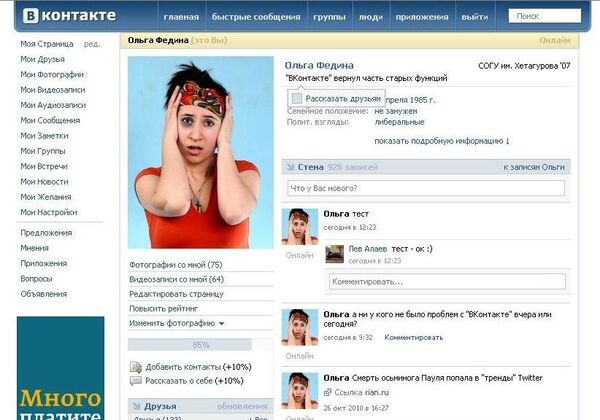This screenshot has height=420, width=600.
Task: Tick the Рассказать друзьям checkbox
Action: (x=297, y=99)
